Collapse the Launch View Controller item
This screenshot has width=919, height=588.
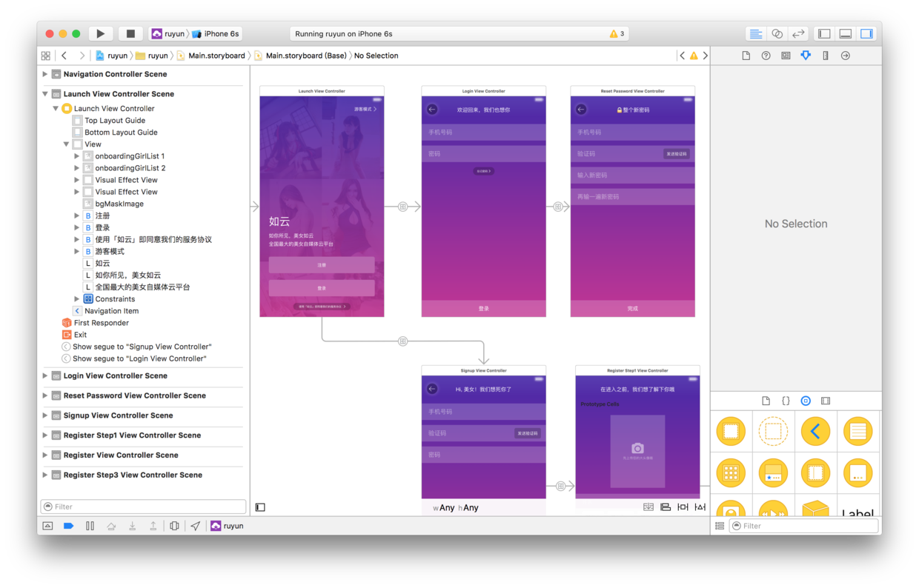point(56,108)
